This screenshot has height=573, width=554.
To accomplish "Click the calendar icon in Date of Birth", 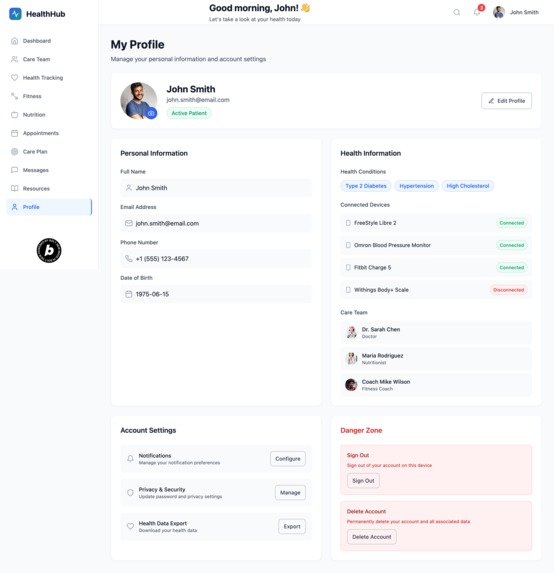I will coord(129,294).
